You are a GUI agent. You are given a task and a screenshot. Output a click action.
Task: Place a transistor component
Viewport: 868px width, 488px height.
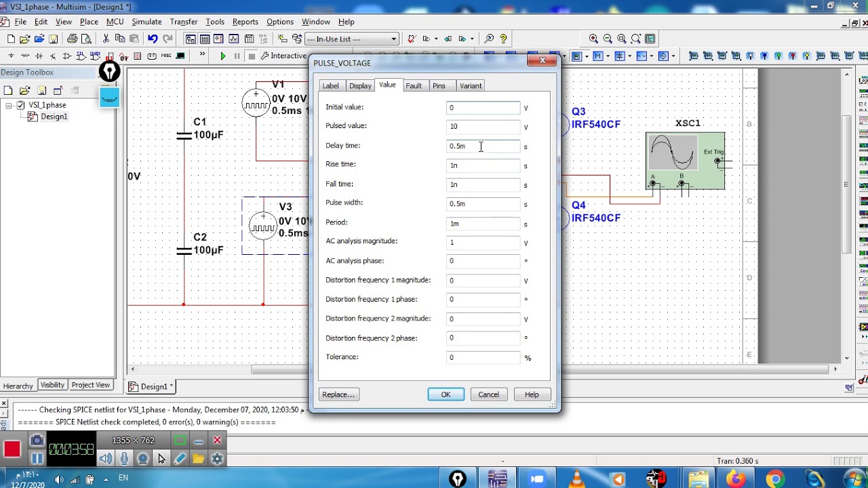(52, 56)
